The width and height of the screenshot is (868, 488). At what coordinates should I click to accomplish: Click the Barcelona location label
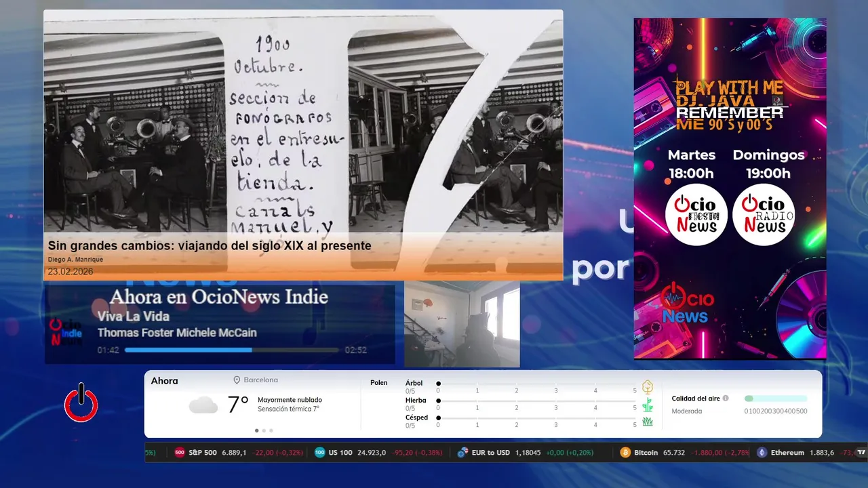click(261, 380)
